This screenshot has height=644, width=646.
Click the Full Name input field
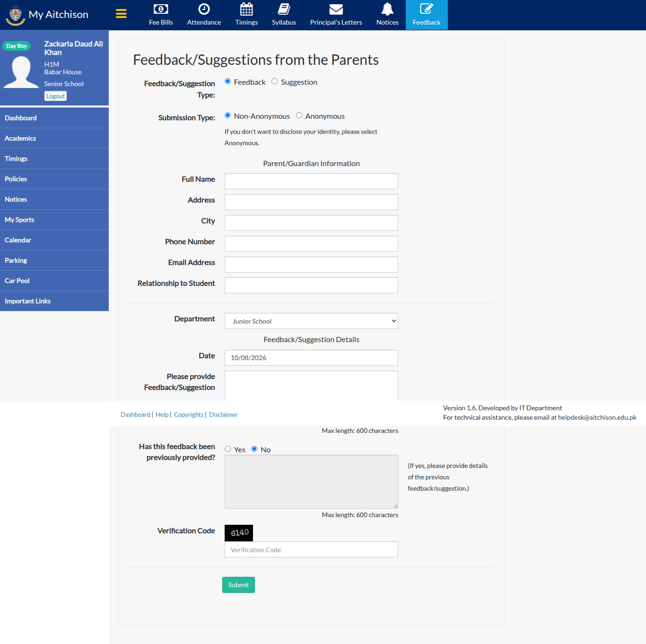coord(311,181)
